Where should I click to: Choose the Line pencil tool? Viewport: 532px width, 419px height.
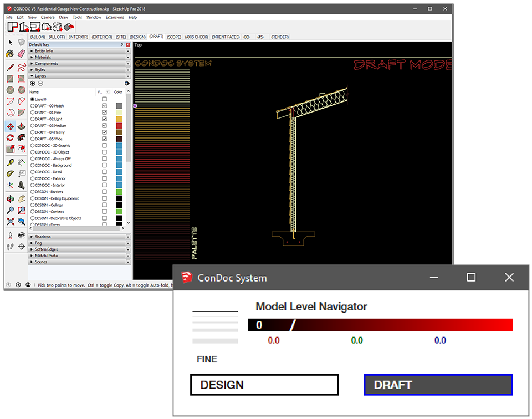coord(10,68)
